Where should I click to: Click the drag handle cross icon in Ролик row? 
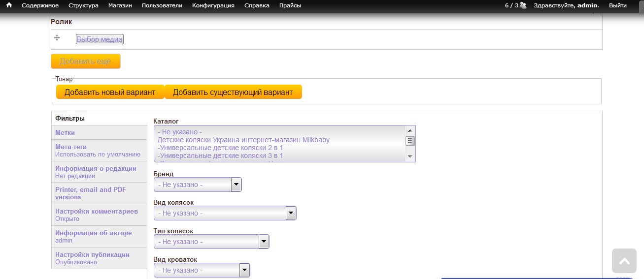click(x=57, y=38)
